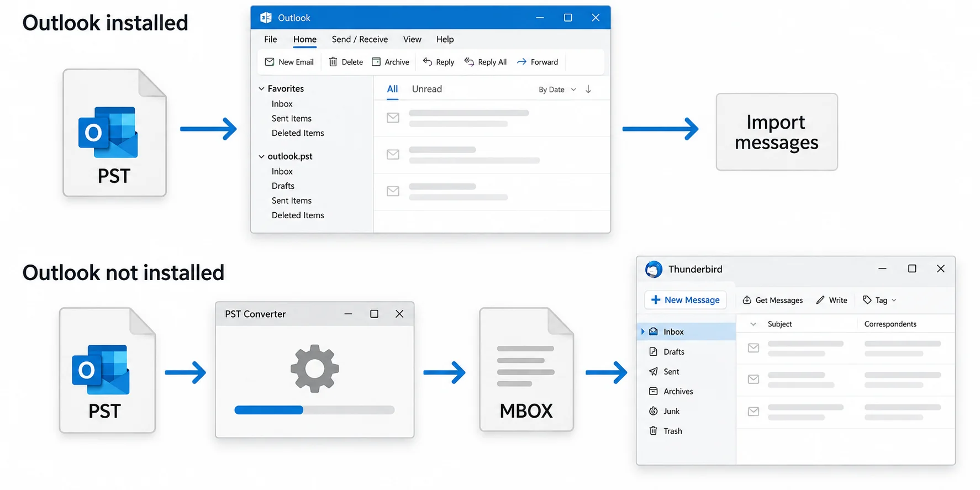Open the Help tab in Outlook
Viewport: 980px width, 490px height.
point(445,39)
